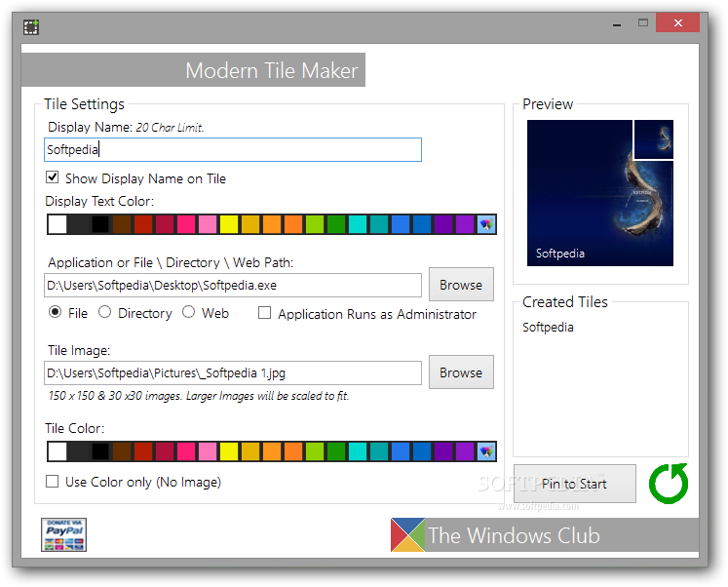Maximize the Modern Tile Maker window
The height and width of the screenshot is (587, 728).
coord(642,22)
